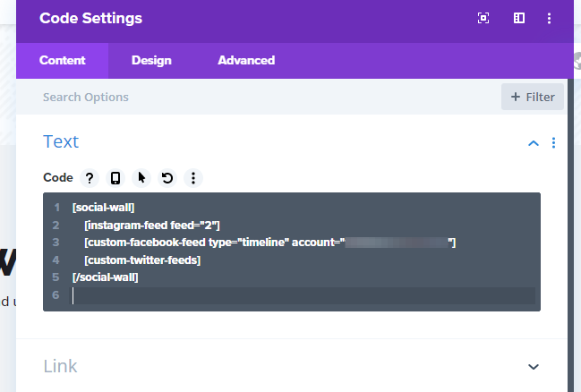Screen dimensions: 581x392
Task: Switch to the Content tab
Action: pos(63,60)
